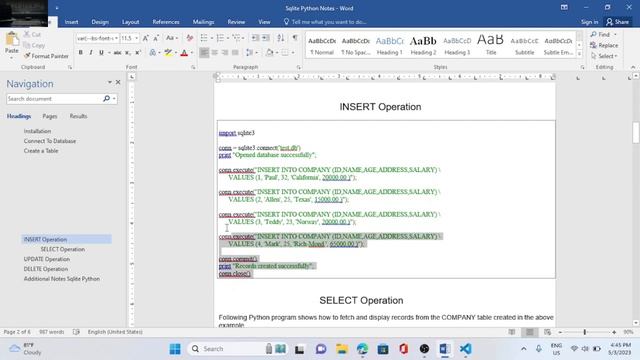640x360 pixels.
Task: Click Share at the top right
Action: (618, 22)
